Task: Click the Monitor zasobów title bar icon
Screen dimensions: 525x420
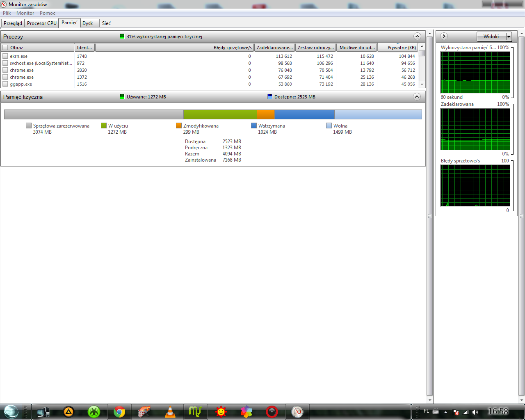Action: coord(4,4)
